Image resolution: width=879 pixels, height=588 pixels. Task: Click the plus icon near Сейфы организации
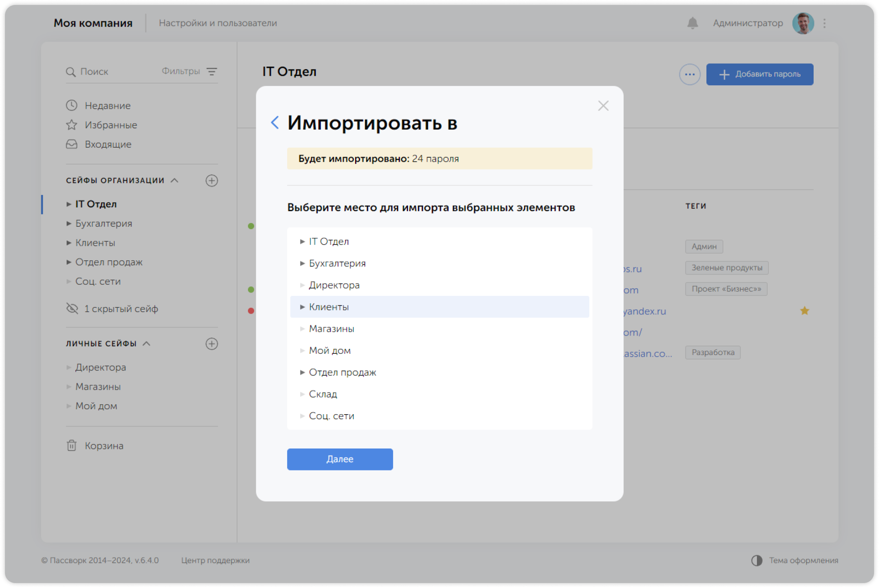pos(212,180)
